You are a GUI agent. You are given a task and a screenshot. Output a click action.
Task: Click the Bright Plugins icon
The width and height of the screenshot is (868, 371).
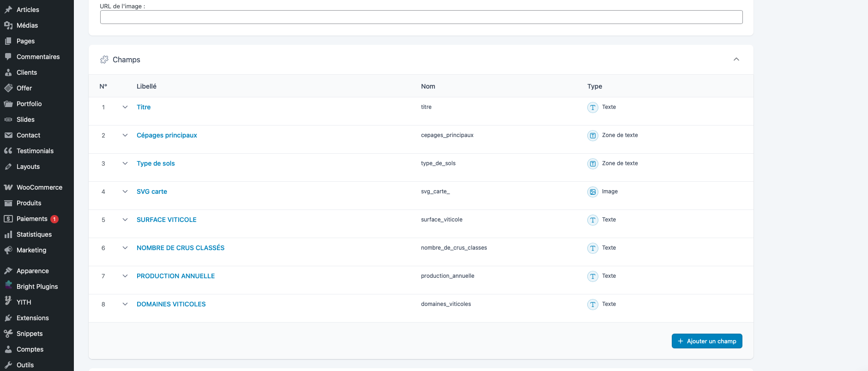(8, 286)
